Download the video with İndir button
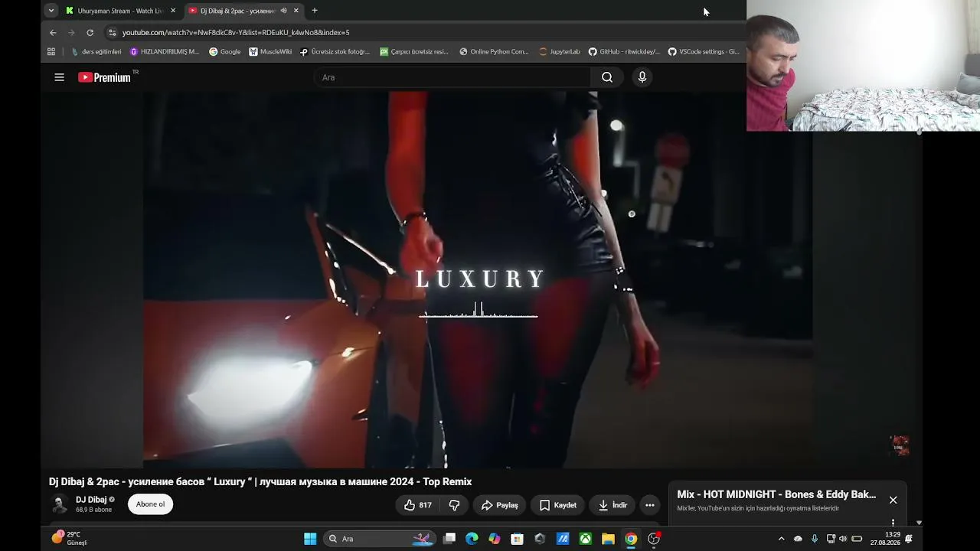Screen dimensions: 980x551 pos(612,505)
